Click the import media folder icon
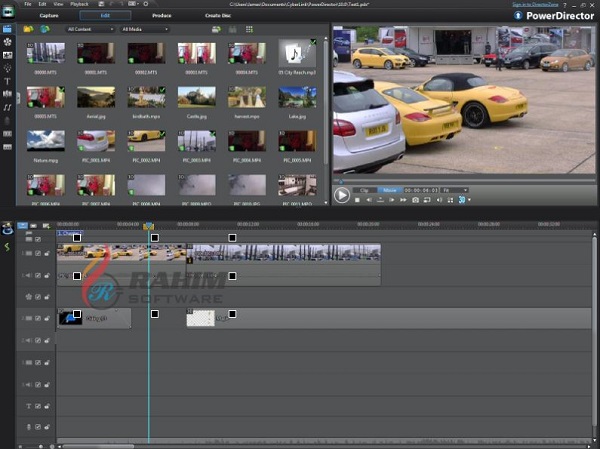Image resolution: width=600 pixels, height=449 pixels. 28,30
